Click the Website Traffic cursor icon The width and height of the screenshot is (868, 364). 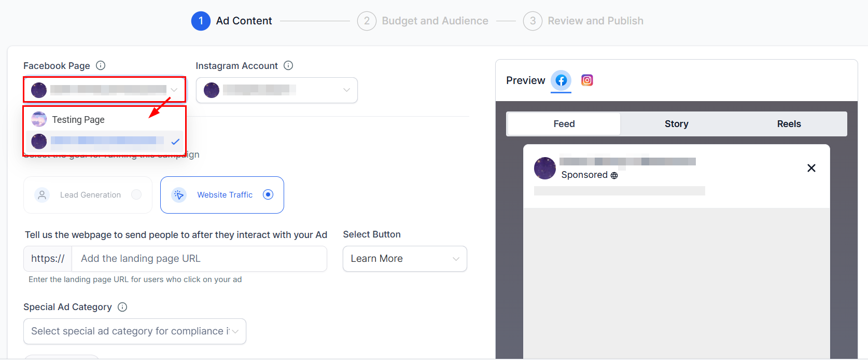pos(179,195)
